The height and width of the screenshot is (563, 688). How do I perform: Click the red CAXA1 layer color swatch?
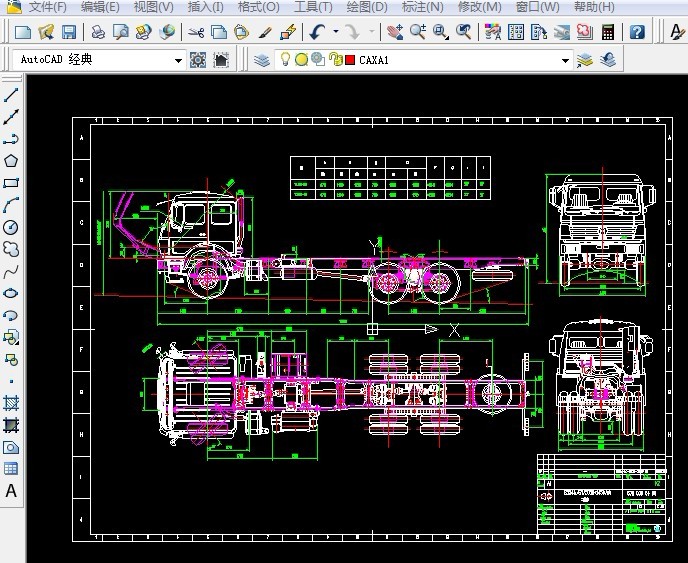(350, 60)
